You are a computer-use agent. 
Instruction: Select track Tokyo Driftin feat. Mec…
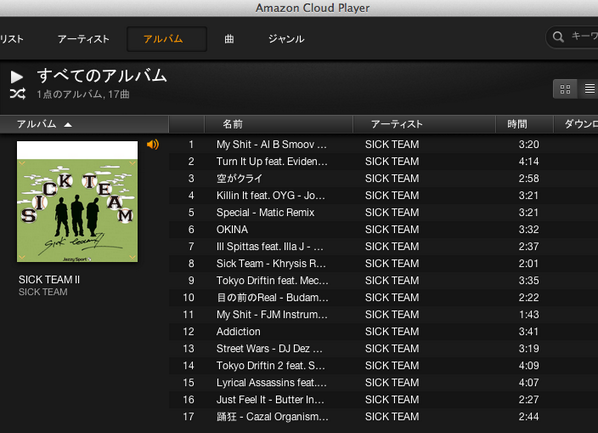click(x=272, y=280)
